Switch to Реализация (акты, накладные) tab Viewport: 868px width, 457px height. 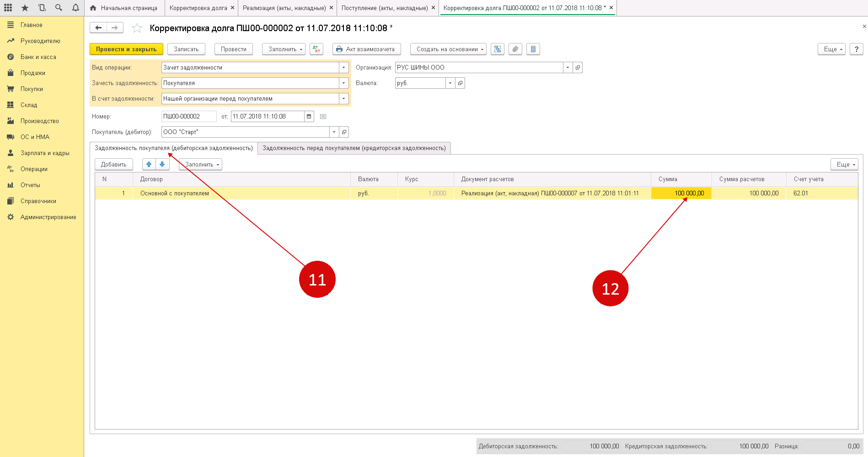click(x=284, y=8)
